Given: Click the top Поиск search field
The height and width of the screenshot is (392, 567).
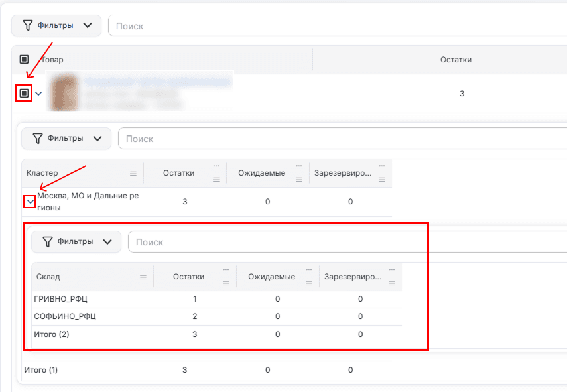Looking at the screenshot, I should [x=338, y=26].
